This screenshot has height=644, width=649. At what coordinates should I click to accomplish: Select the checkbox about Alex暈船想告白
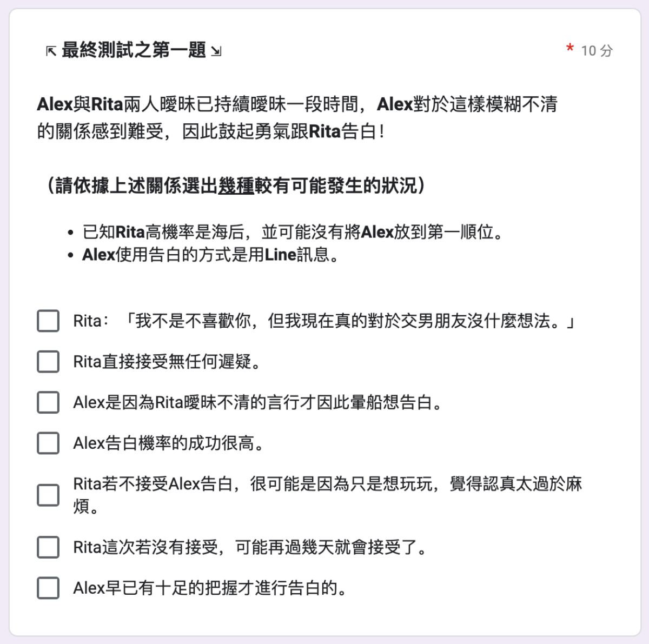click(x=48, y=402)
